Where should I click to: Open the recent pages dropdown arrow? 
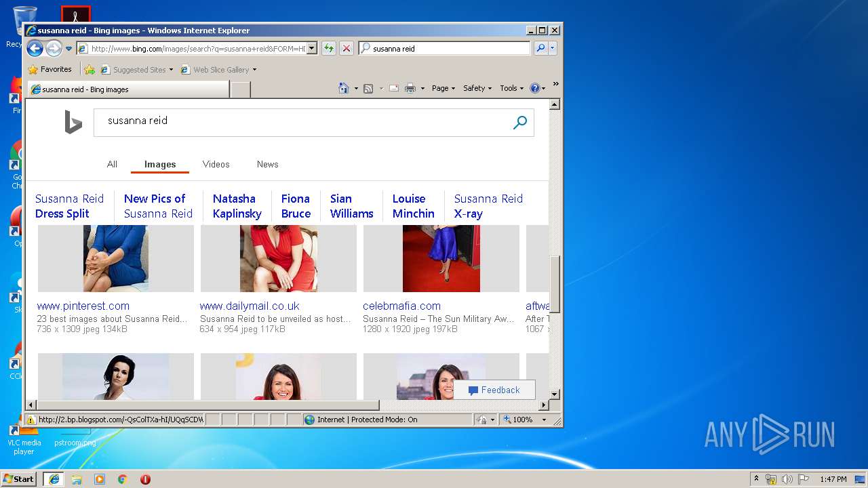tap(68, 49)
